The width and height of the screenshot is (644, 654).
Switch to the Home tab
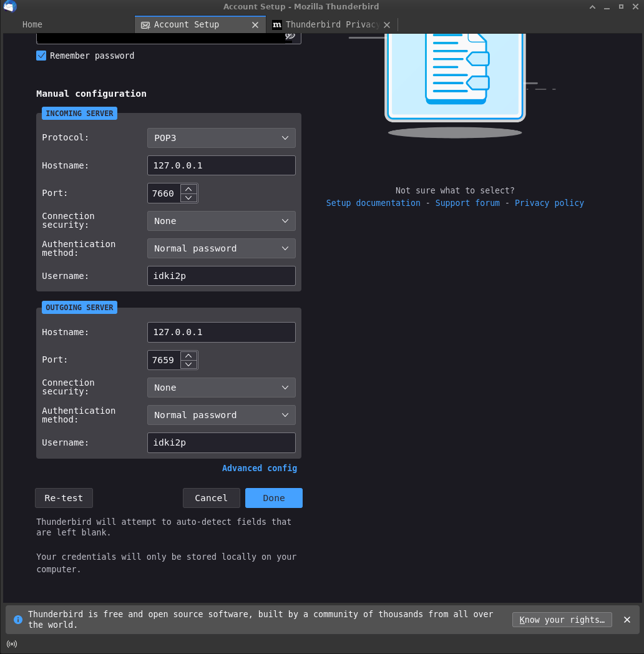[x=32, y=24]
